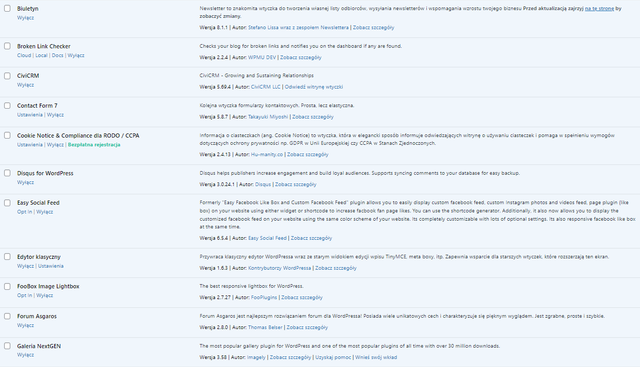Open Local link under Broken Link Checker
Screen dimensions: 640x367
tap(41, 56)
